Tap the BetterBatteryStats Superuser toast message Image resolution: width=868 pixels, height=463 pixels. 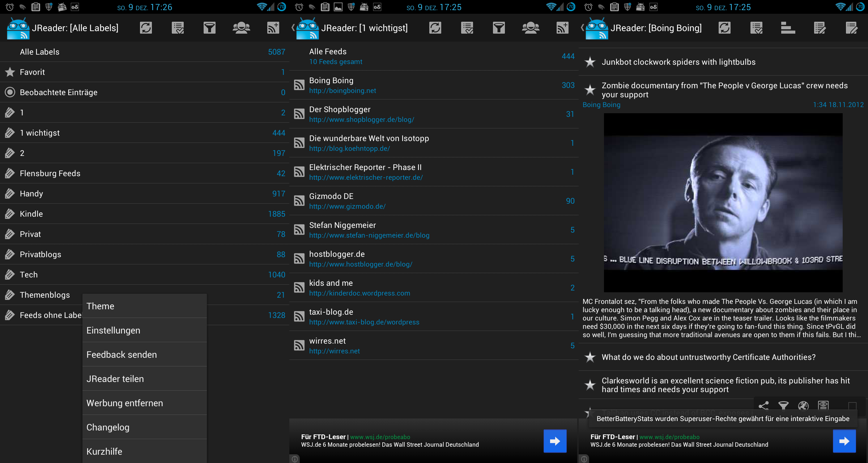[x=723, y=419]
